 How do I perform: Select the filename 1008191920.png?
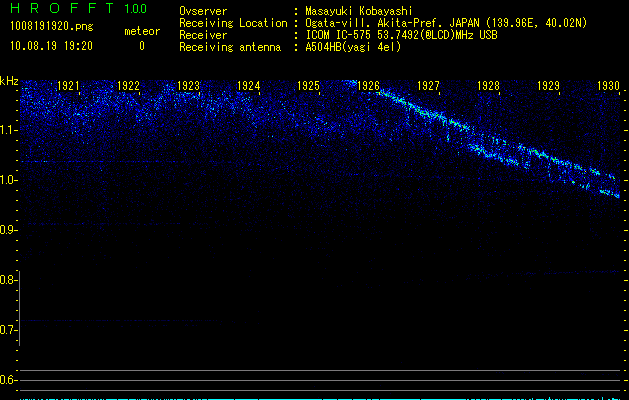tap(52, 26)
